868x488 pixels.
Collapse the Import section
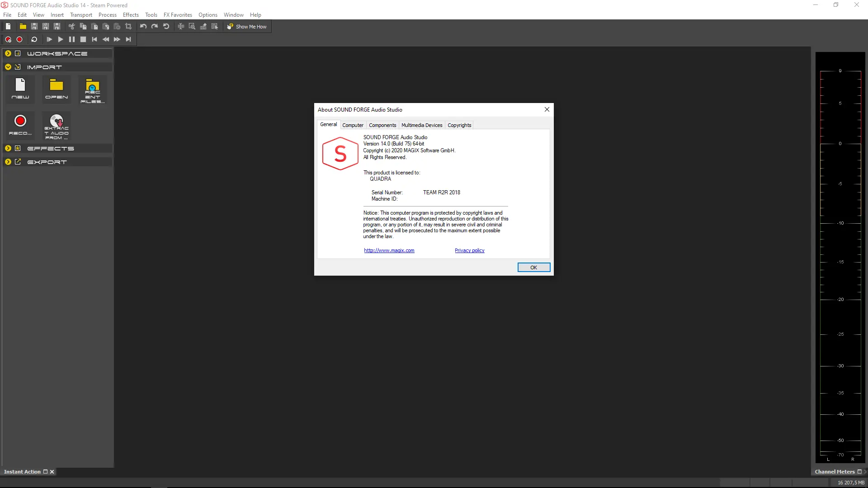pos(8,67)
